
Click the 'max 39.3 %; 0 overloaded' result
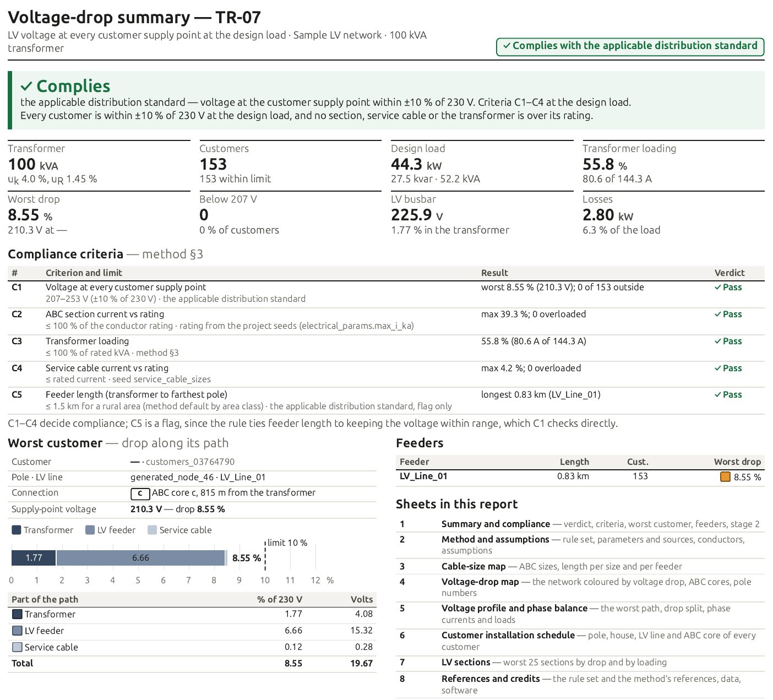pos(534,314)
